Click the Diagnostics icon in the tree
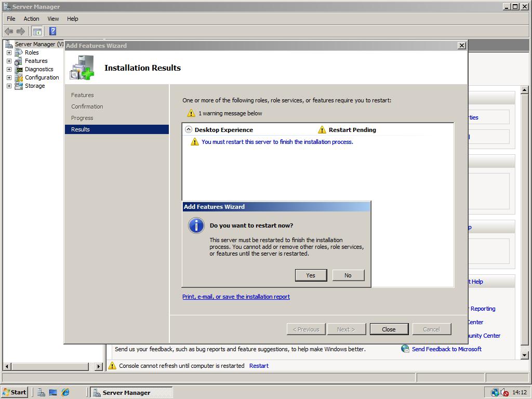The height and width of the screenshot is (399, 532). click(19, 69)
